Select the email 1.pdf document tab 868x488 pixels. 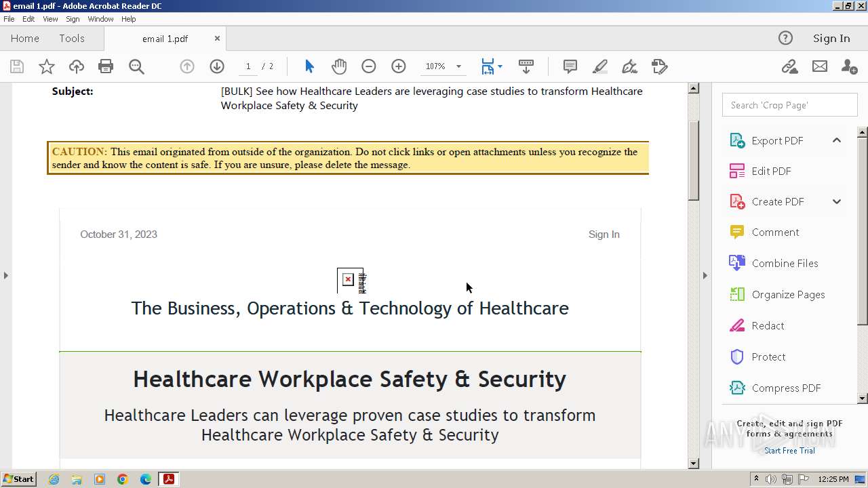click(x=165, y=39)
